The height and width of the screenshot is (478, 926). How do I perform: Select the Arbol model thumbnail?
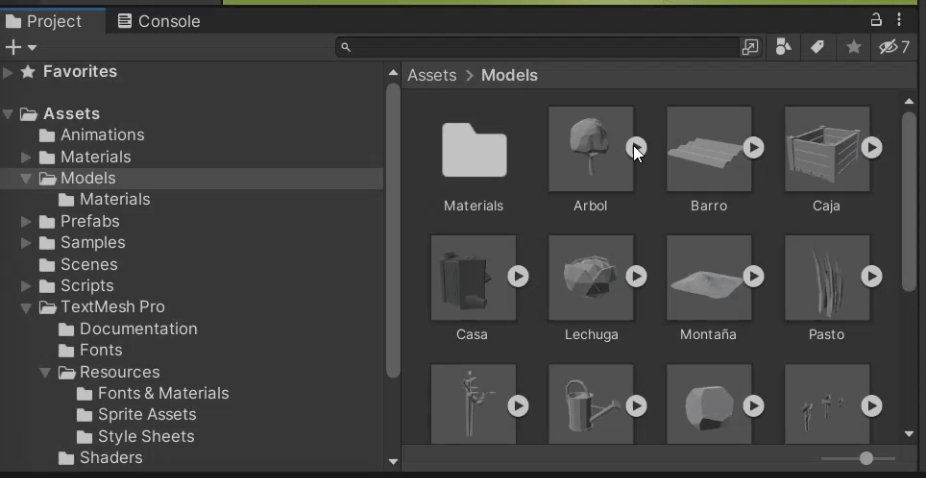click(590, 149)
